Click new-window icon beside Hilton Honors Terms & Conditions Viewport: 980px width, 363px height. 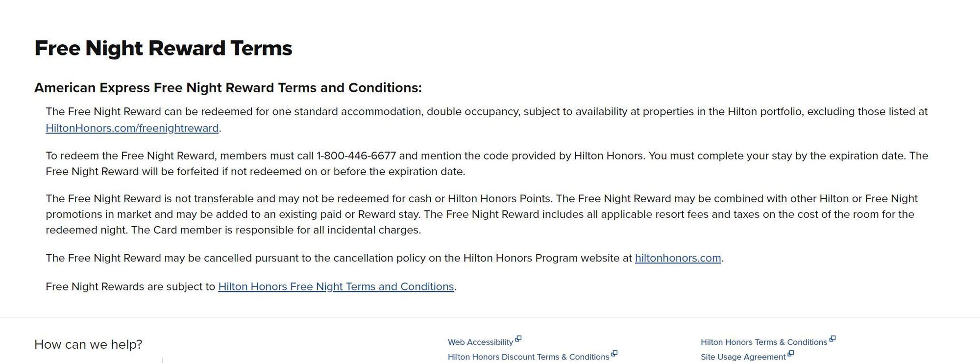tap(832, 338)
